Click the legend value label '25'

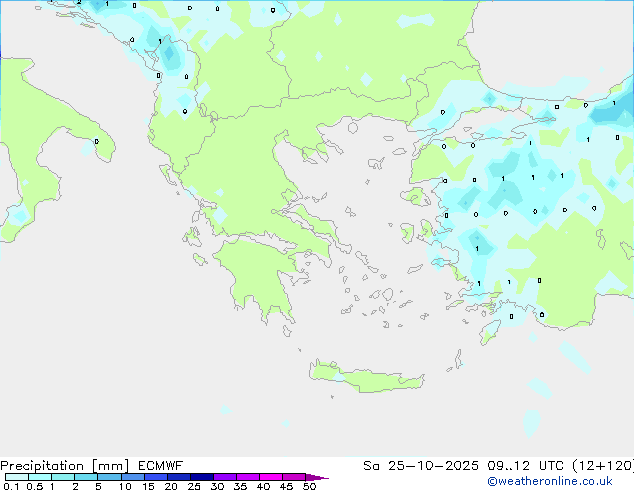coord(194,486)
